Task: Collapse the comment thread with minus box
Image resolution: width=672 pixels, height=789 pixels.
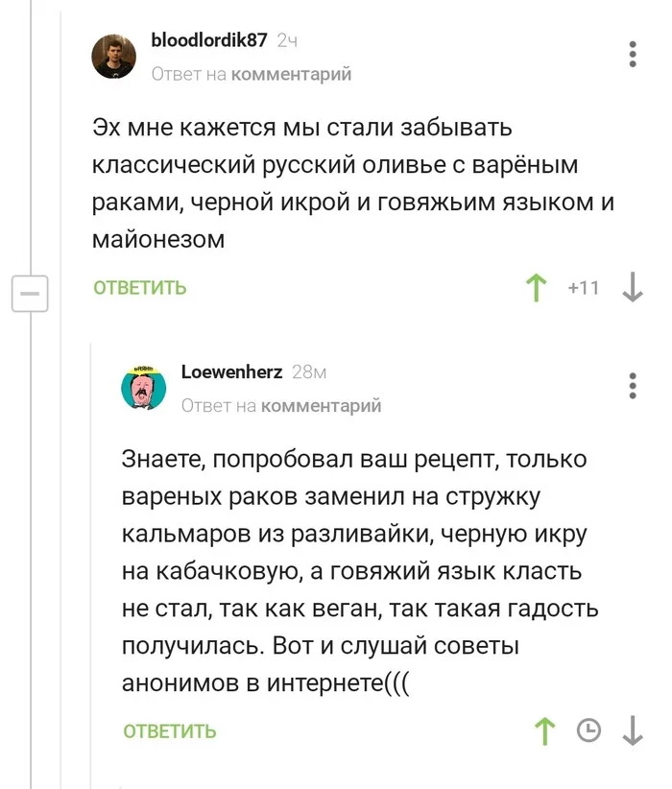Action: (x=30, y=292)
